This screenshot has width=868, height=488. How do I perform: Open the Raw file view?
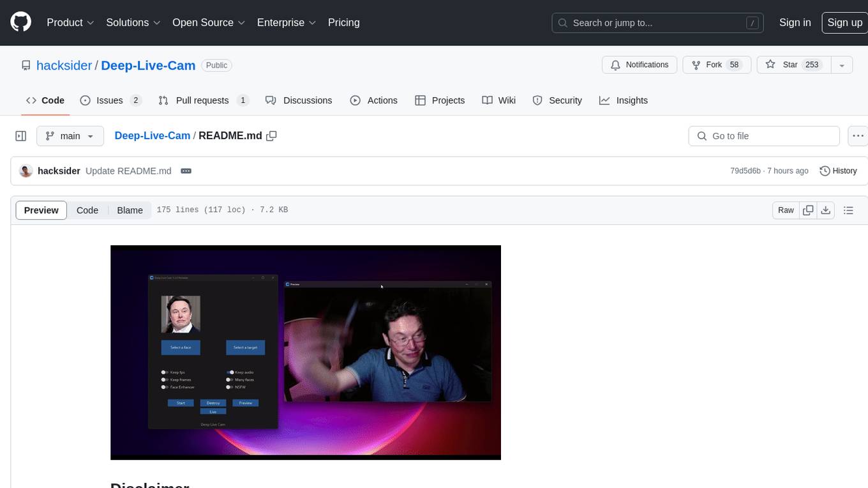click(x=786, y=210)
